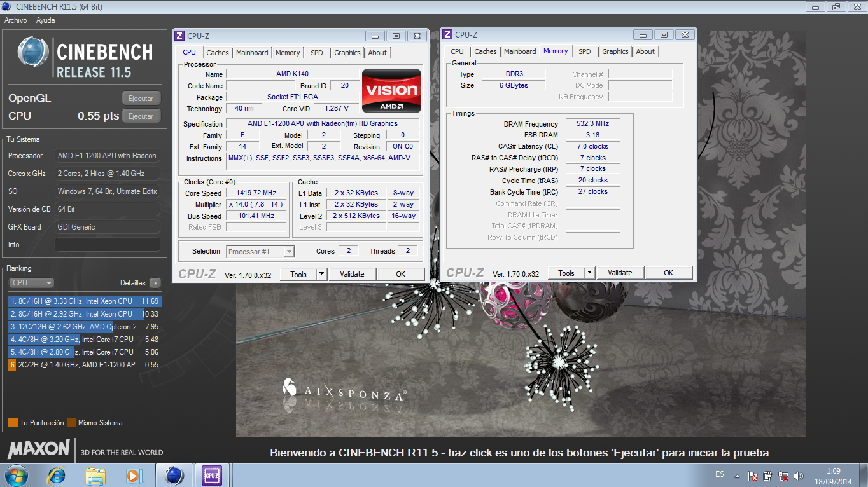Expand Tools dropdown arrow in left CPU-Z
The width and height of the screenshot is (868, 487).
pyautogui.click(x=321, y=275)
